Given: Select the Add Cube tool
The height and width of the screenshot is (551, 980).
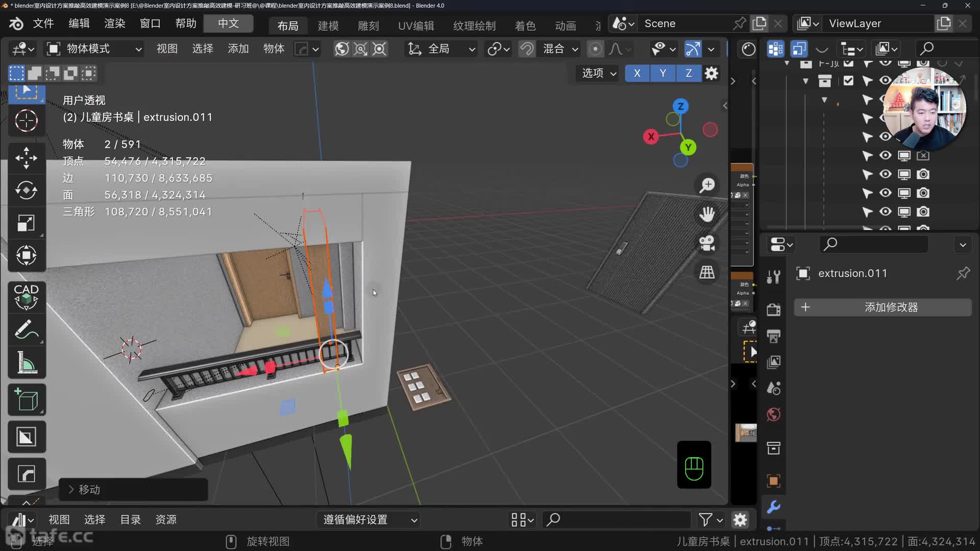Looking at the screenshot, I should [x=26, y=399].
